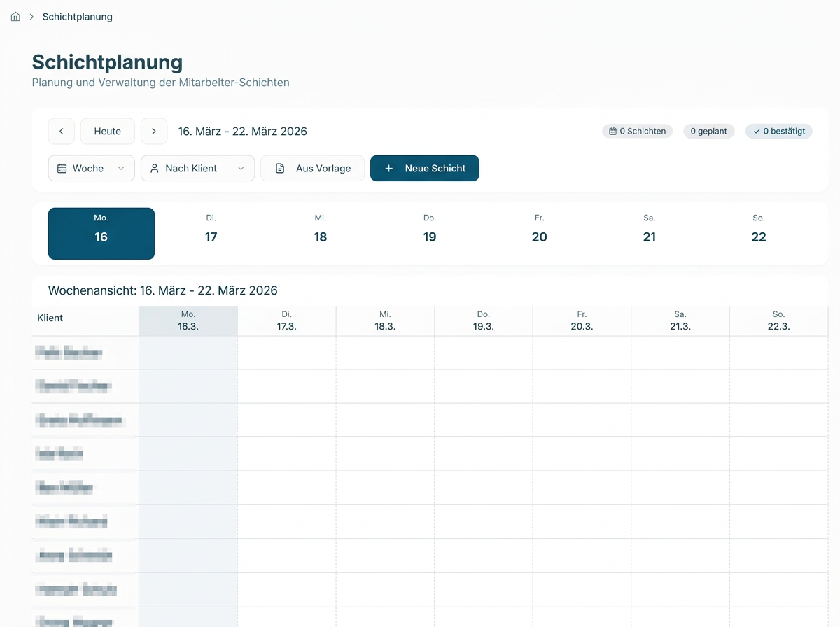The height and width of the screenshot is (627, 840).
Task: Click the So. 22.3. column header
Action: coord(779,321)
